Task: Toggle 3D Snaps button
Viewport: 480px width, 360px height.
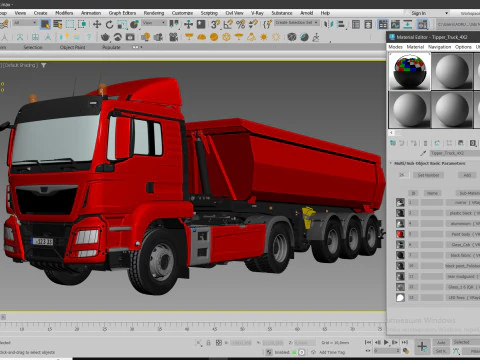Action: (215, 24)
